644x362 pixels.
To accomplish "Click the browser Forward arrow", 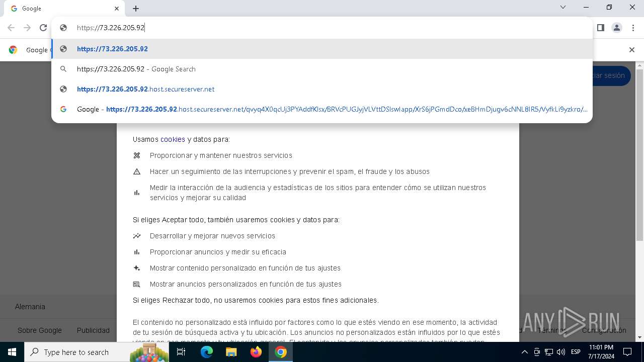I will [x=27, y=28].
